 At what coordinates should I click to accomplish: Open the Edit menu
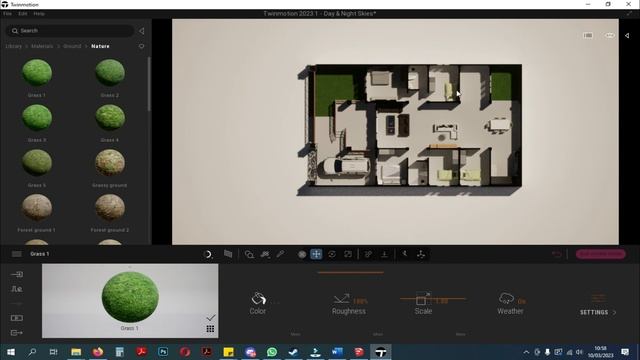click(22, 13)
